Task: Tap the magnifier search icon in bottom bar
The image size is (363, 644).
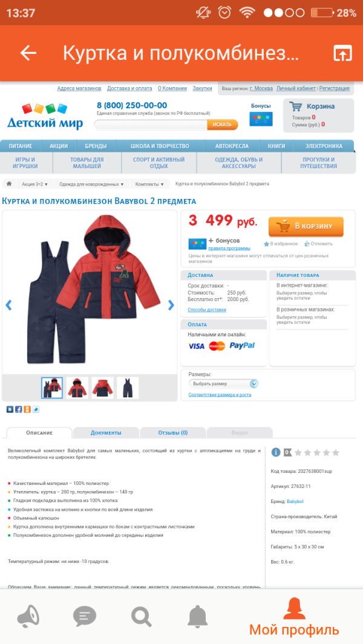Action: 141,616
